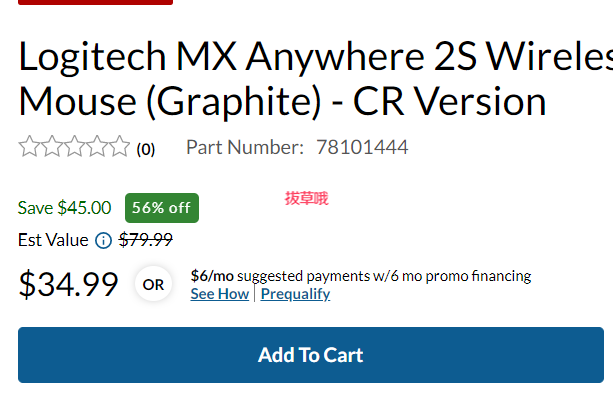
Task: Click the Prequalify link
Action: coord(295,294)
